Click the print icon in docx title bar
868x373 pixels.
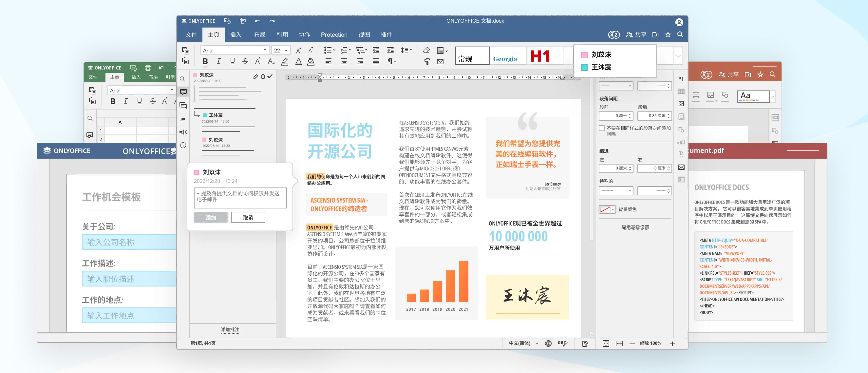pyautogui.click(x=243, y=21)
